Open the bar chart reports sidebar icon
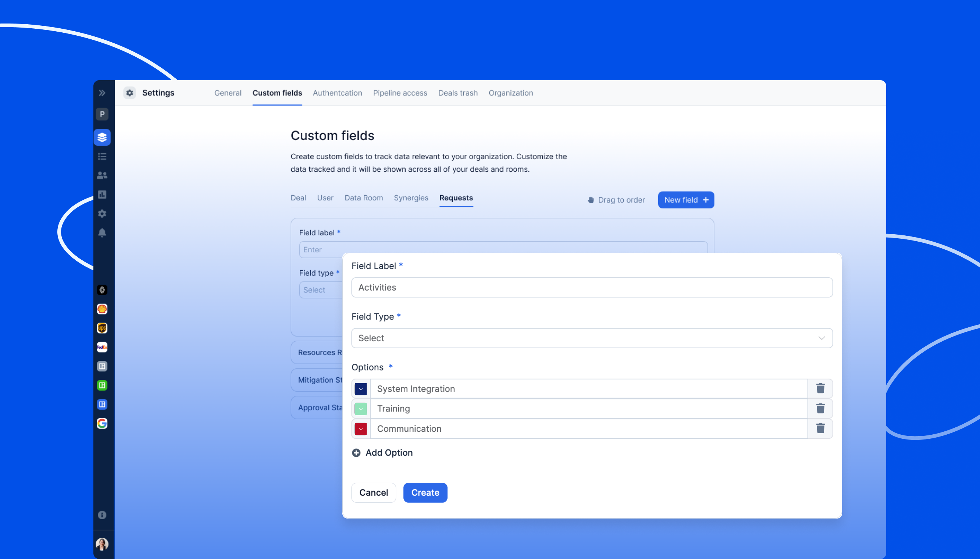The width and height of the screenshot is (980, 559). pyautogui.click(x=102, y=195)
